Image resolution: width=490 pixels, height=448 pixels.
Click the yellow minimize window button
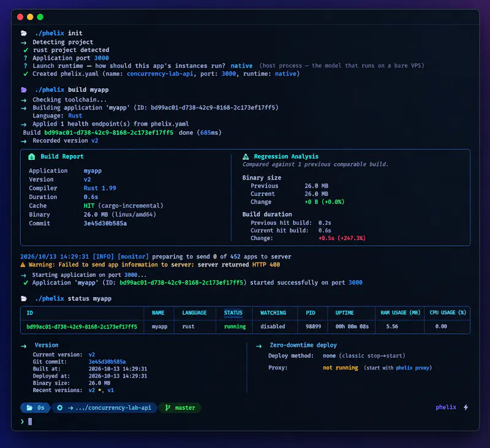[30, 17]
